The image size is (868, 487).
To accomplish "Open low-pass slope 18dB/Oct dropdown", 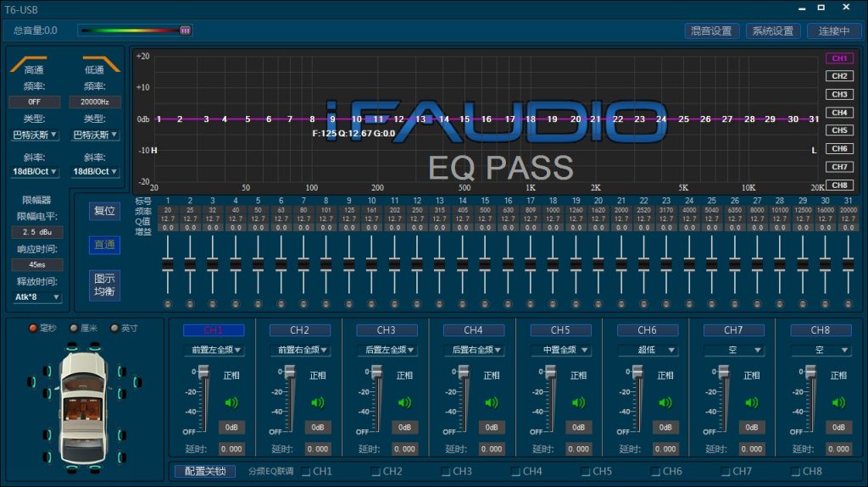I will pos(95,172).
